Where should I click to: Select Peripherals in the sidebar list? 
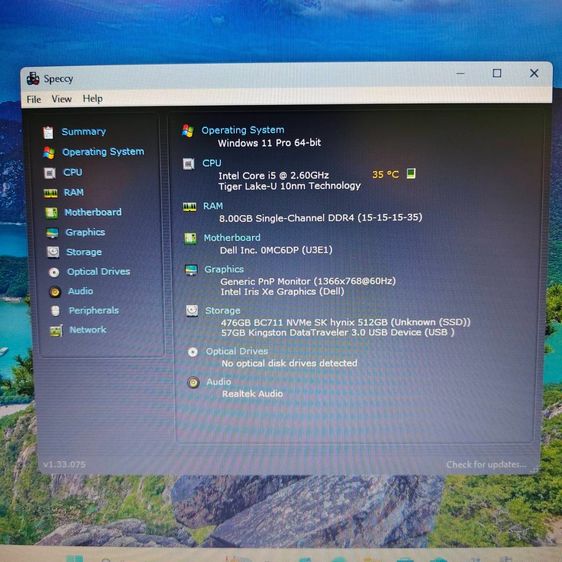coord(94,310)
